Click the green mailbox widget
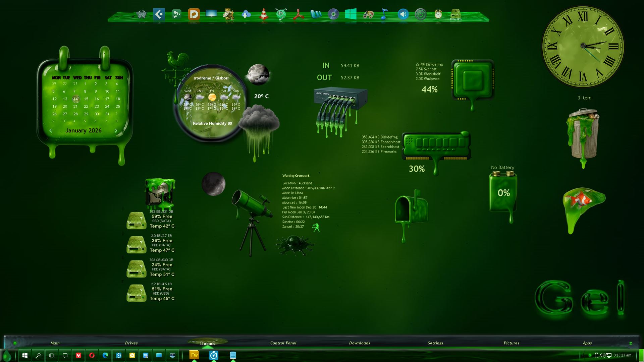 (x=411, y=211)
